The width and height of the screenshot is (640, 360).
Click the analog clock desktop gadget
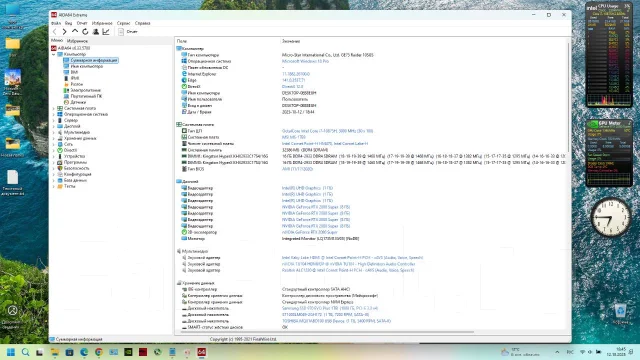[x=610, y=218]
